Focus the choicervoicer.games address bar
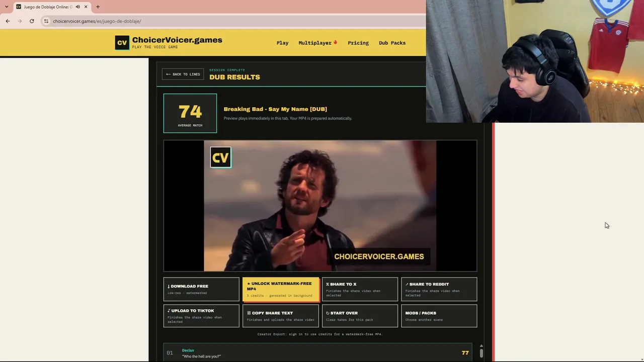This screenshot has height=362, width=644. tap(234, 21)
